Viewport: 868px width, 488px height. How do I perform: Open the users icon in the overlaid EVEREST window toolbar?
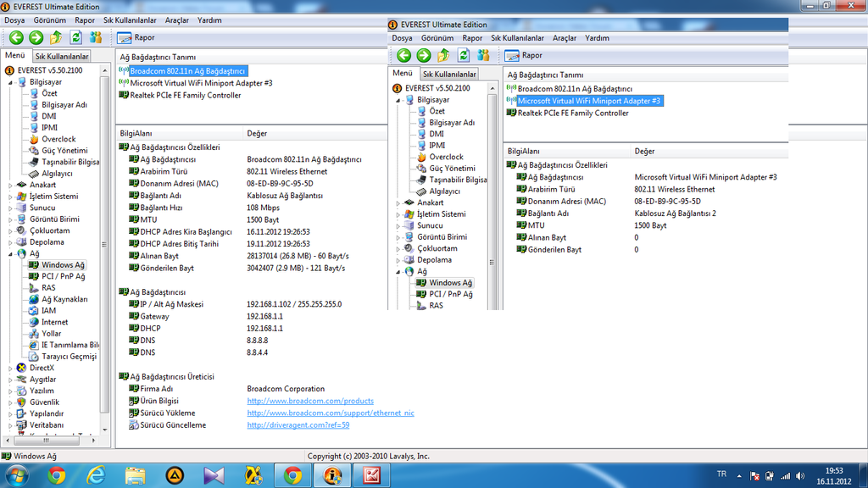tap(483, 55)
